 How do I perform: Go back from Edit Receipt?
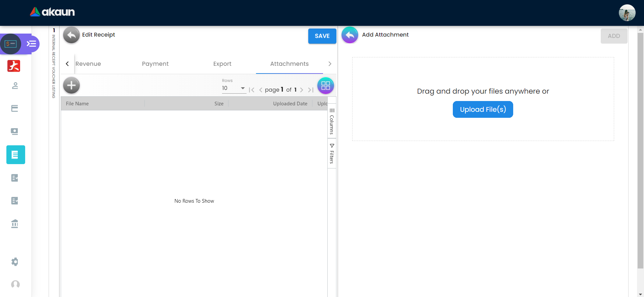(x=71, y=35)
